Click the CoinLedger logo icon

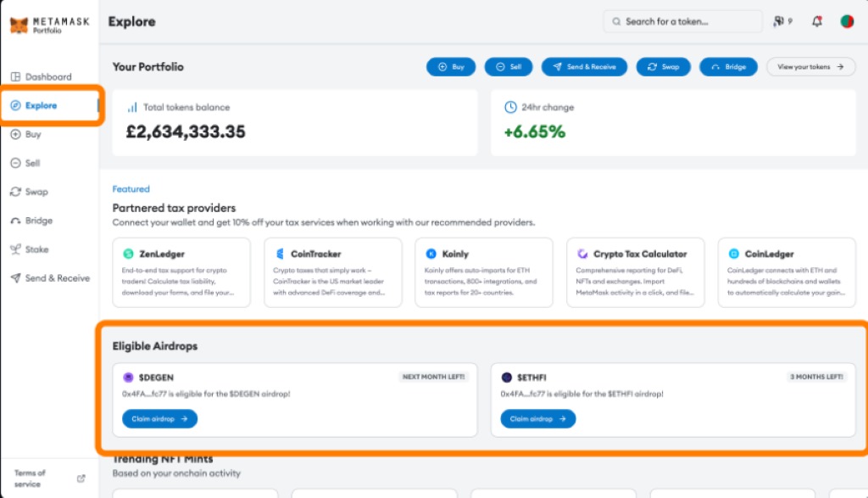[x=733, y=254]
